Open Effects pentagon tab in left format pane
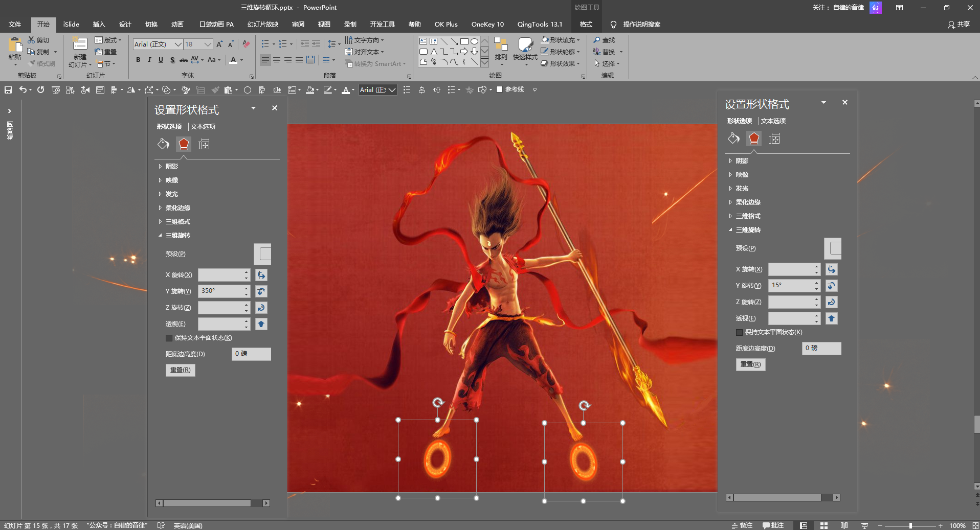This screenshot has height=530, width=980. (x=184, y=144)
